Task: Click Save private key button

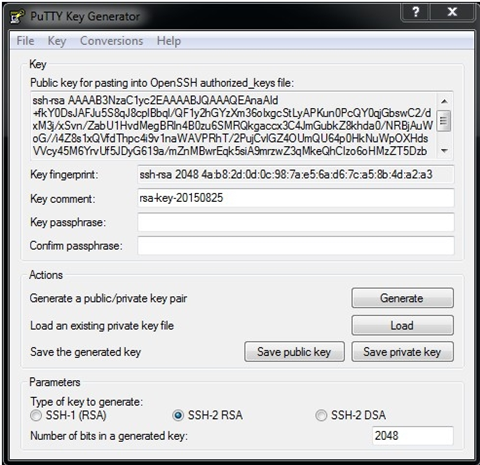Action: [402, 352]
